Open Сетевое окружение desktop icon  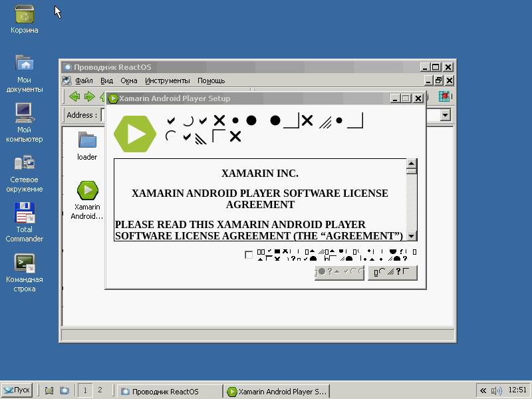[24, 174]
